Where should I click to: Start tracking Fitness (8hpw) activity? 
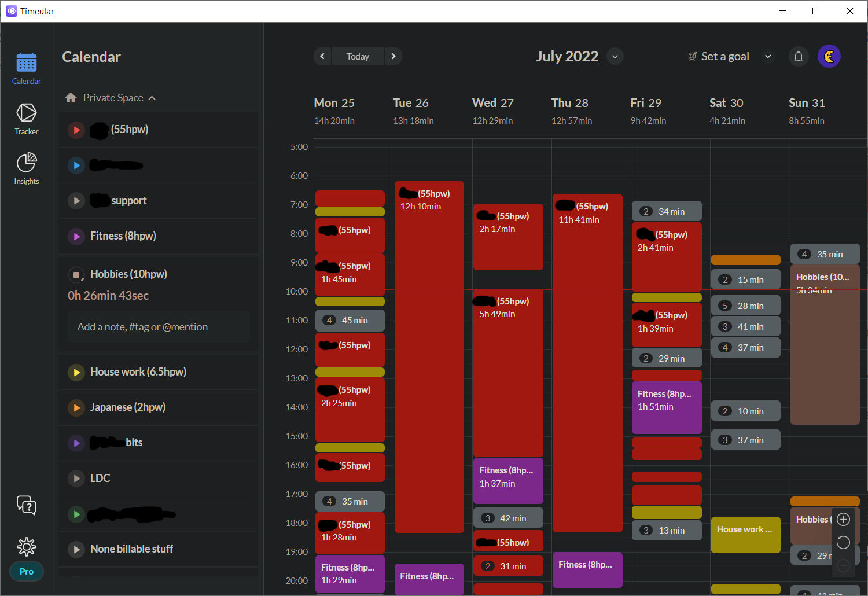(x=76, y=236)
